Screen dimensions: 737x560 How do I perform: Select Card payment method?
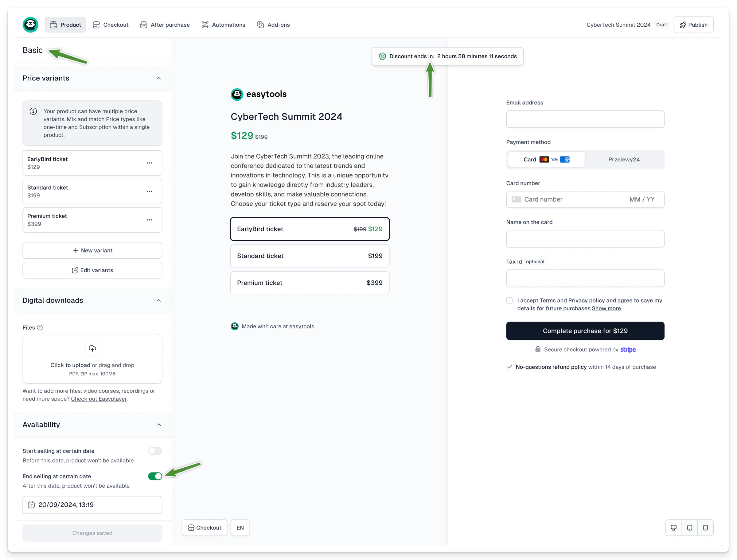tap(546, 159)
